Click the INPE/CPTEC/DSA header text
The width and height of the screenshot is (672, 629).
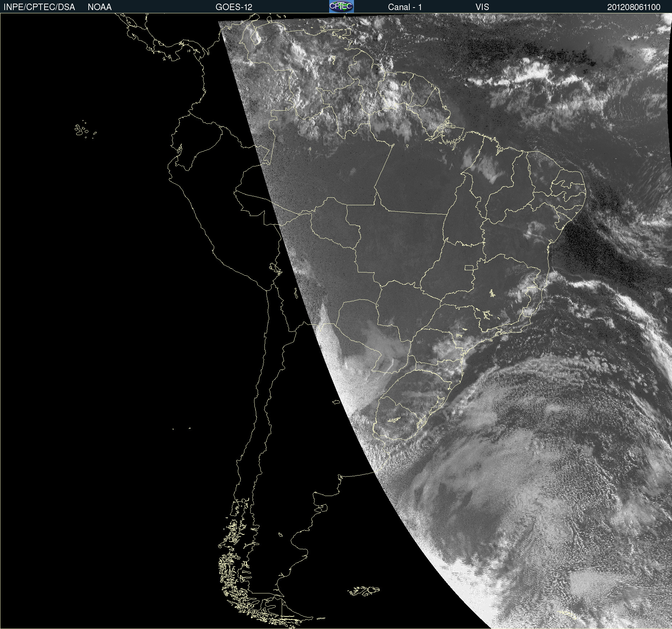point(39,7)
